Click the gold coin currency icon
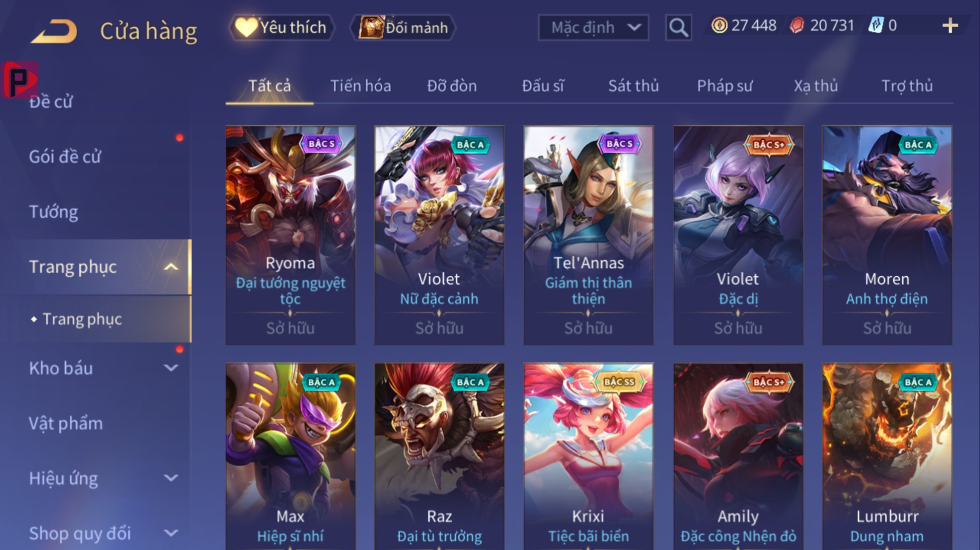The height and width of the screenshot is (550, 980). tap(719, 25)
